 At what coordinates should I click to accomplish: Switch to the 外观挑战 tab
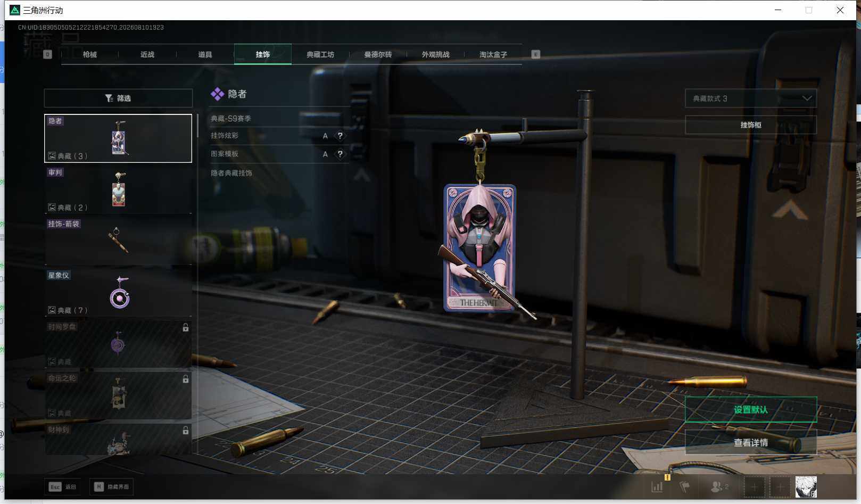pos(435,54)
